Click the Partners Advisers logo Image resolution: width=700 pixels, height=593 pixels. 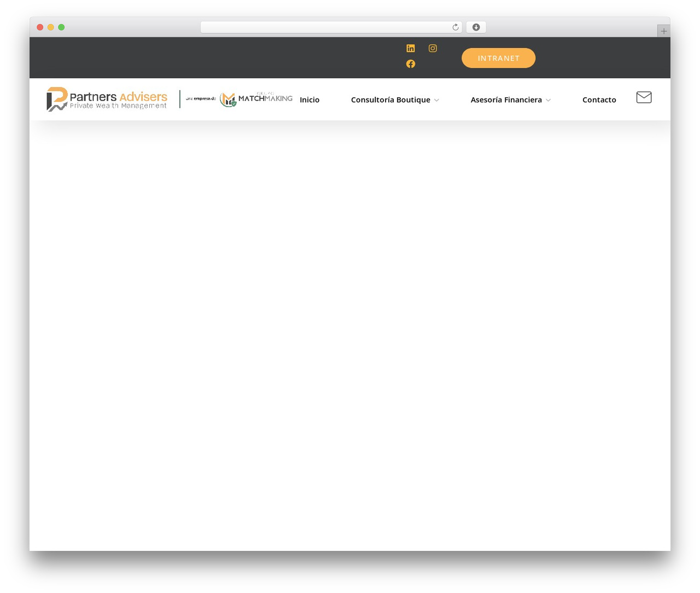pyautogui.click(x=107, y=99)
